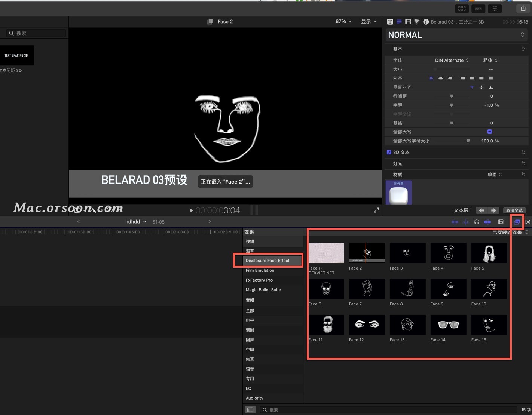Uncheck the 3D 文本 checkbox
The height and width of the screenshot is (415, 532).
(x=389, y=152)
